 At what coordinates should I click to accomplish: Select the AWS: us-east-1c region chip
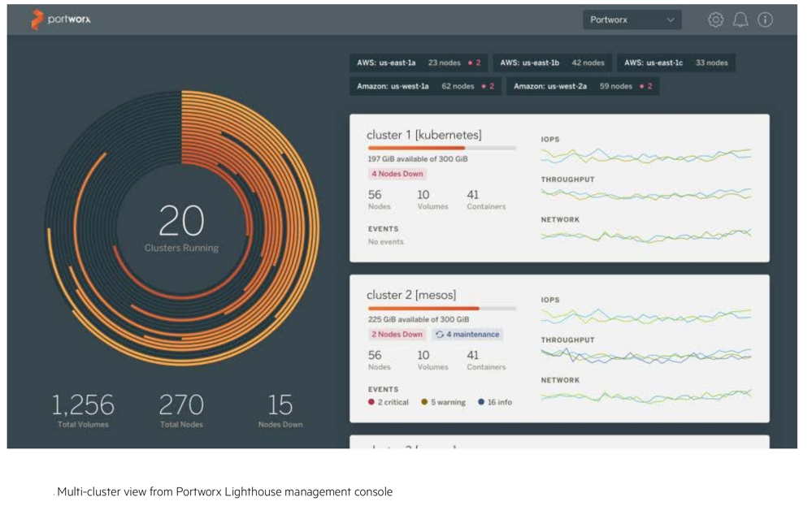pos(675,63)
